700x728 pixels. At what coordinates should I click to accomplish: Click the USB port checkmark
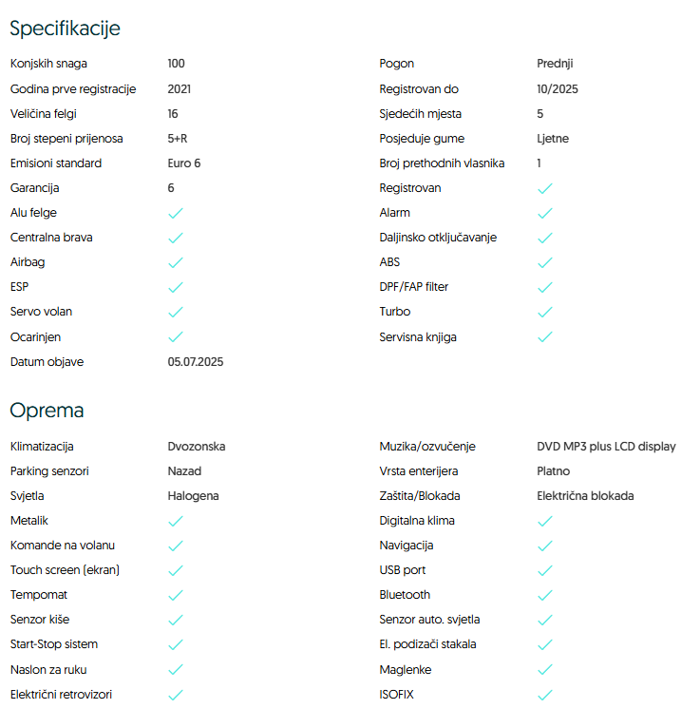[x=544, y=570]
